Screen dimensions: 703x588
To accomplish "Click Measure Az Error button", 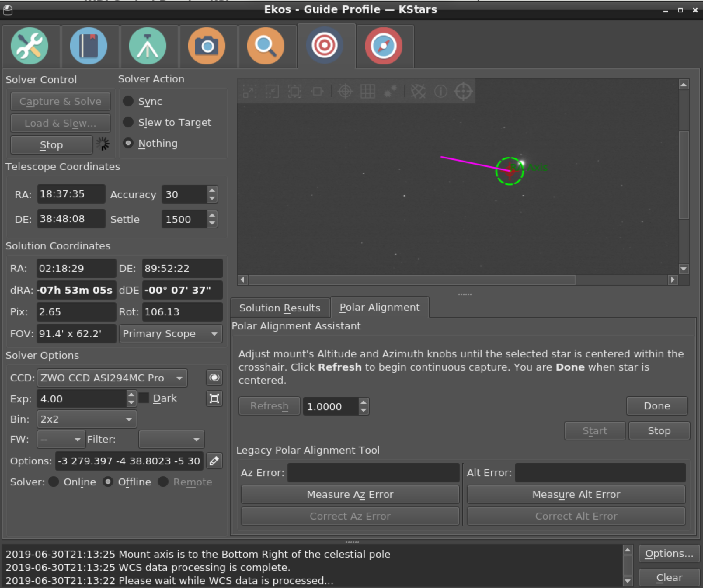I will click(350, 494).
